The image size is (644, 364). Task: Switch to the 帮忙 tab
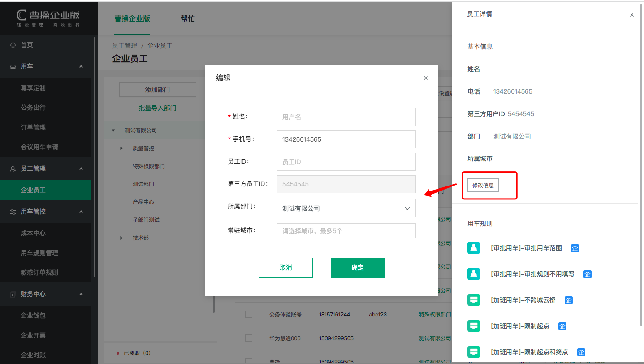[188, 19]
